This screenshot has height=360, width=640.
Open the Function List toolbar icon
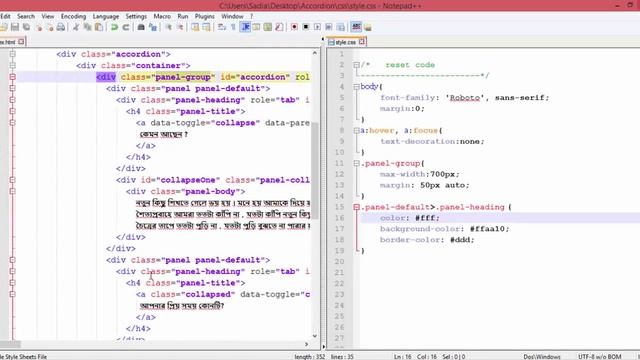pos(279,27)
